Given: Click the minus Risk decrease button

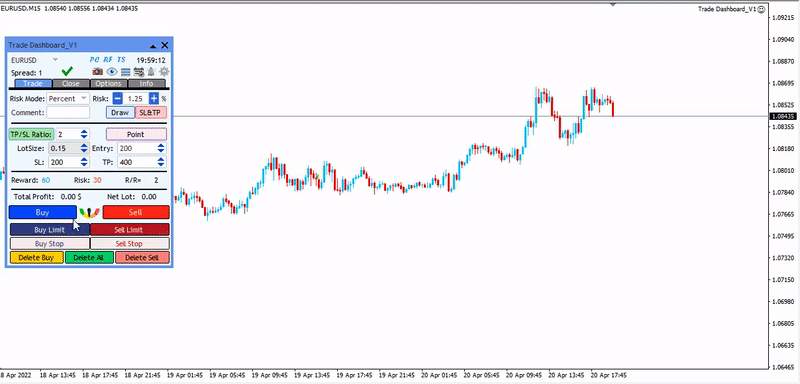Looking at the screenshot, I should (118, 98).
